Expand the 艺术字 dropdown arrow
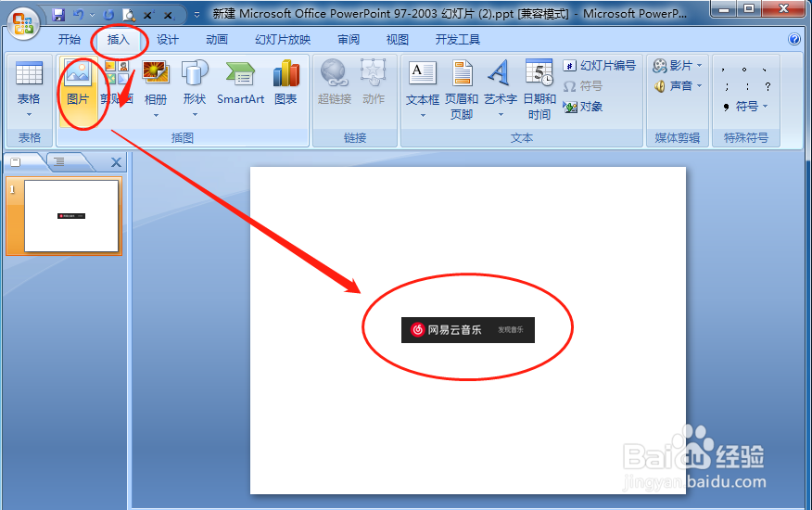 501,115
